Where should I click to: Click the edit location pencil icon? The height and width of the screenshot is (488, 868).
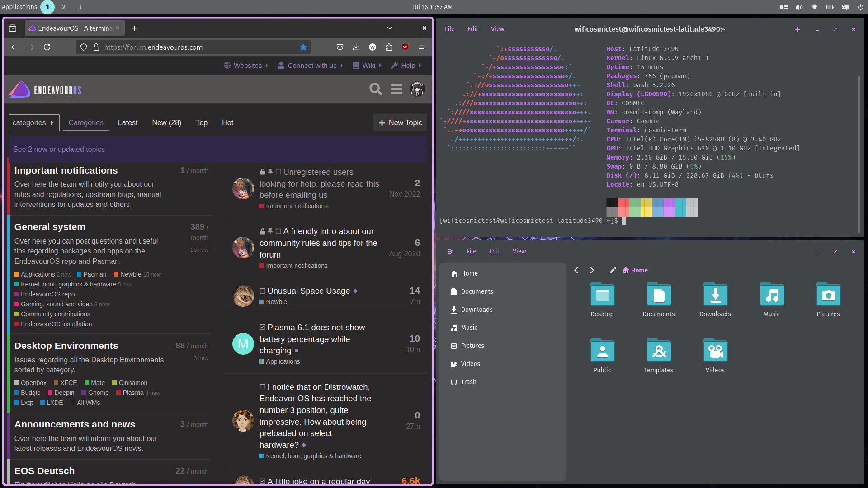click(x=613, y=270)
